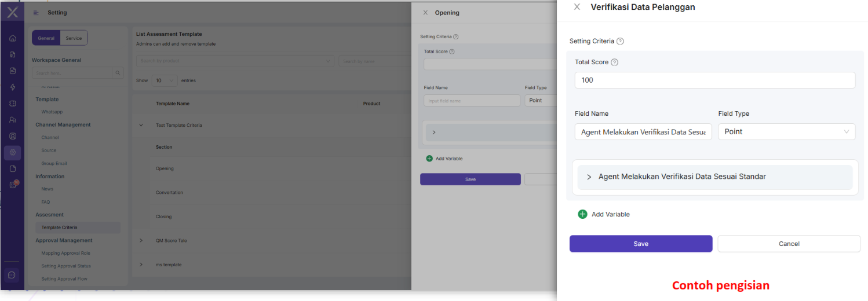Save the Verifikasi Data Pelanggan criteria
Screen dimensions: 868x301
point(641,244)
